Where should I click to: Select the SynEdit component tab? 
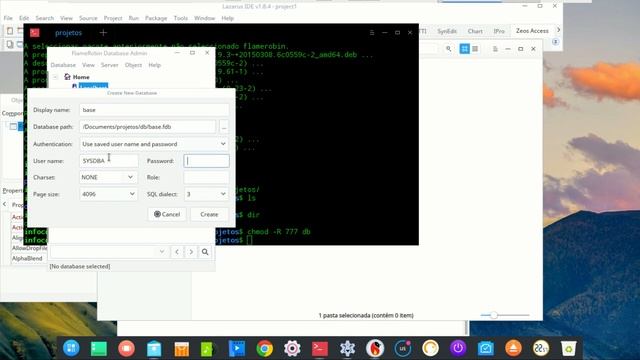447,31
